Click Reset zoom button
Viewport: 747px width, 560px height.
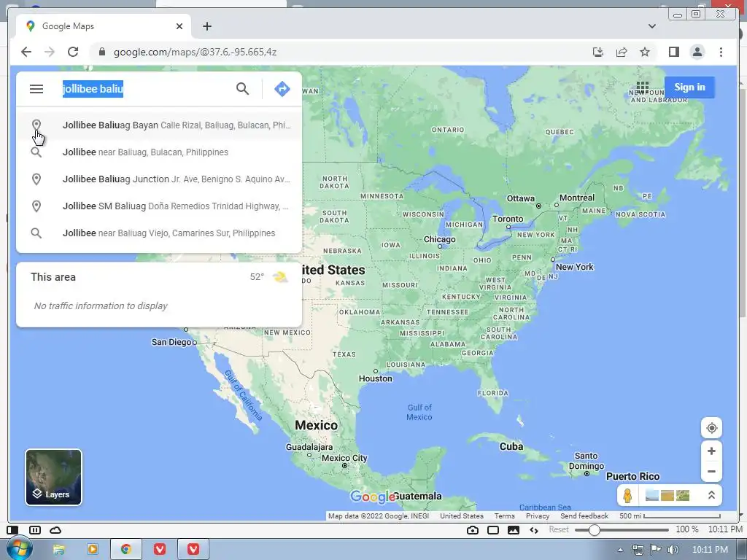point(558,529)
